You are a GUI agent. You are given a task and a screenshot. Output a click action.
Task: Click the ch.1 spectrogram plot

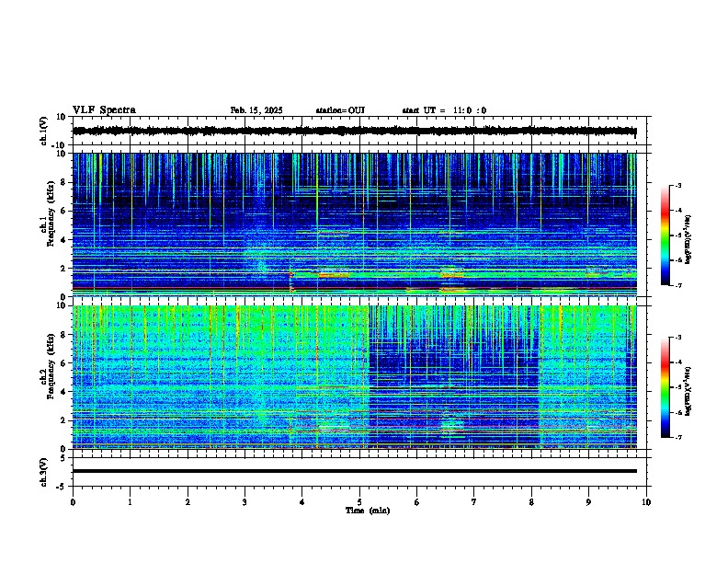(355, 224)
